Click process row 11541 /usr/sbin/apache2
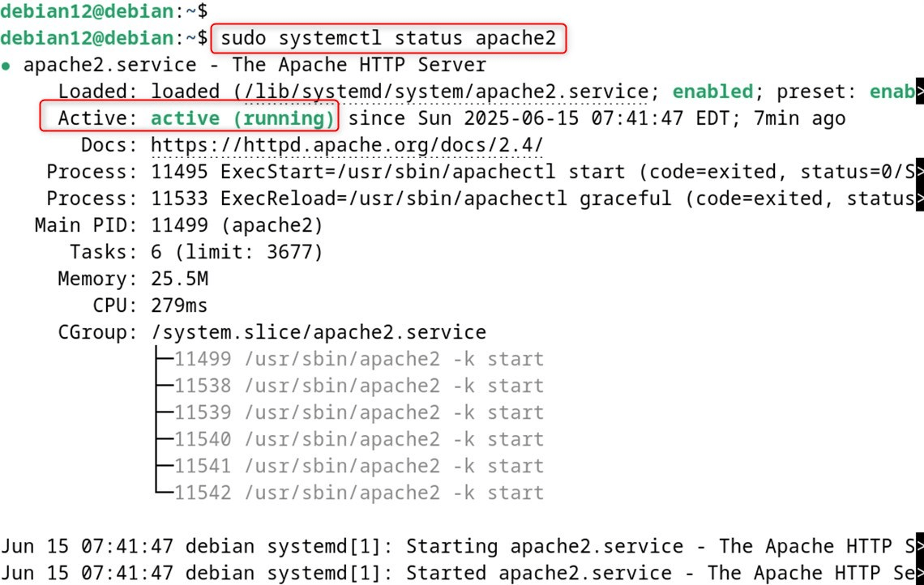The width and height of the screenshot is (924, 585). 358,466
